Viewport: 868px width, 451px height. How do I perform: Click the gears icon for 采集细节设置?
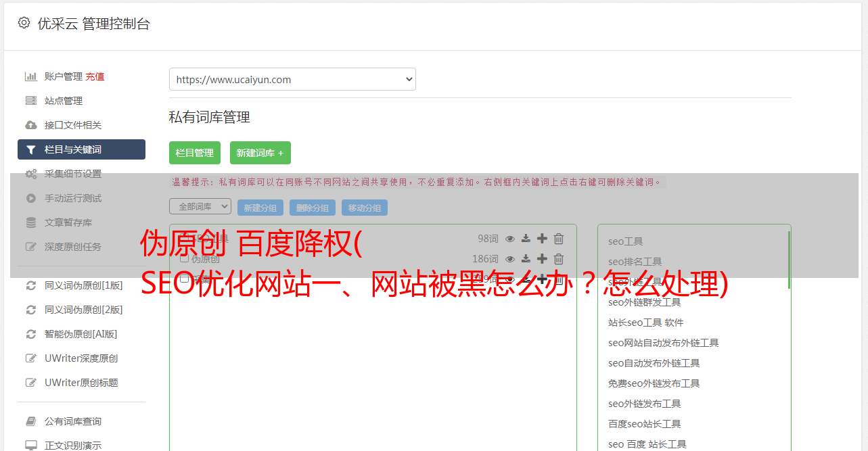click(x=31, y=174)
